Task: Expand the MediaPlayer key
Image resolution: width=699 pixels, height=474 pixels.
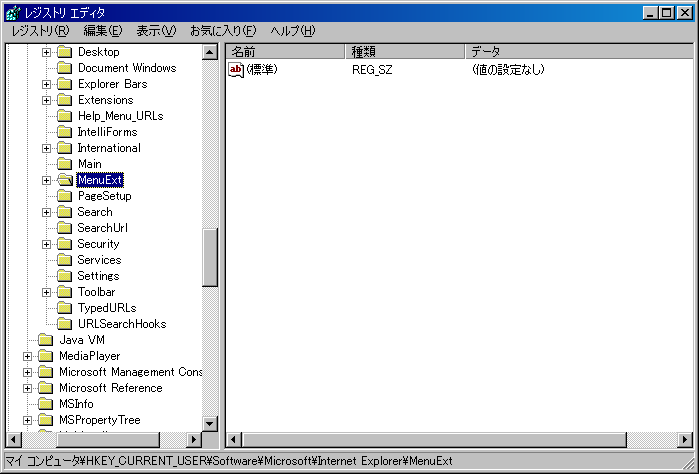Action: [x=27, y=356]
